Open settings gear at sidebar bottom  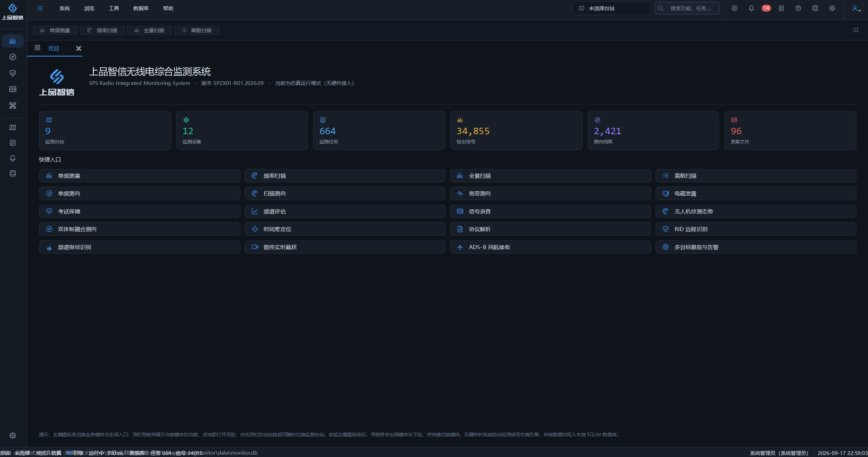tap(13, 435)
